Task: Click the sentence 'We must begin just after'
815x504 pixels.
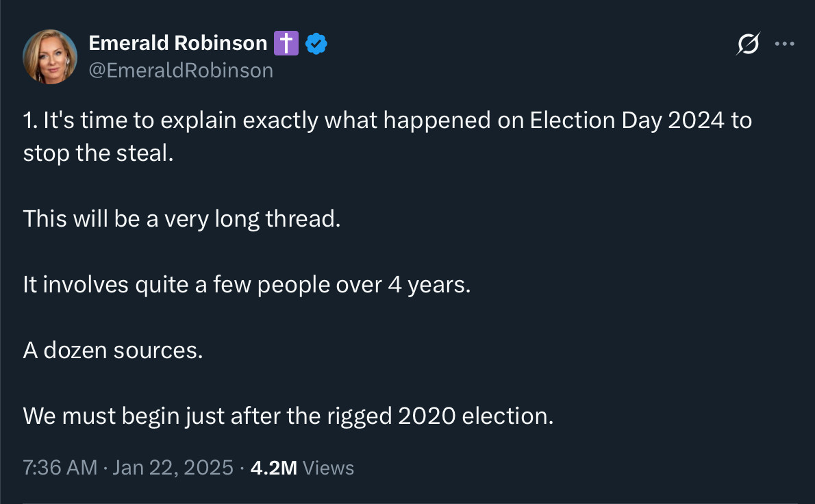Action: 288,416
